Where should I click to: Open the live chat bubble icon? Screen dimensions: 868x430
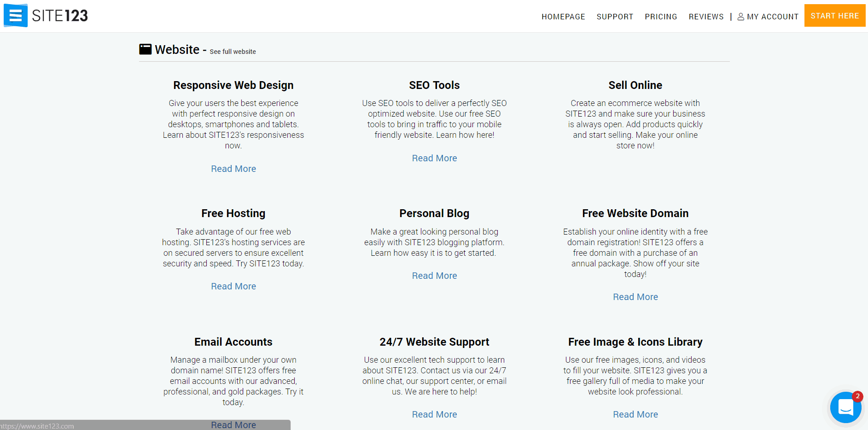(x=845, y=407)
